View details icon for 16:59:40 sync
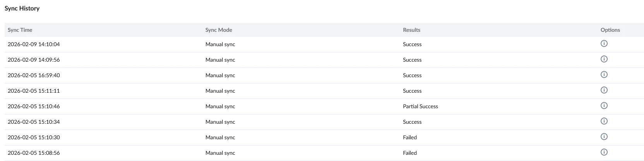Image resolution: width=644 pixels, height=161 pixels. click(604, 74)
